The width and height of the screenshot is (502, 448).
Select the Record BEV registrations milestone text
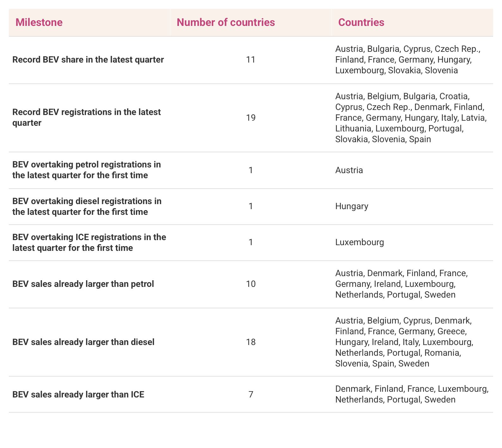[87, 118]
